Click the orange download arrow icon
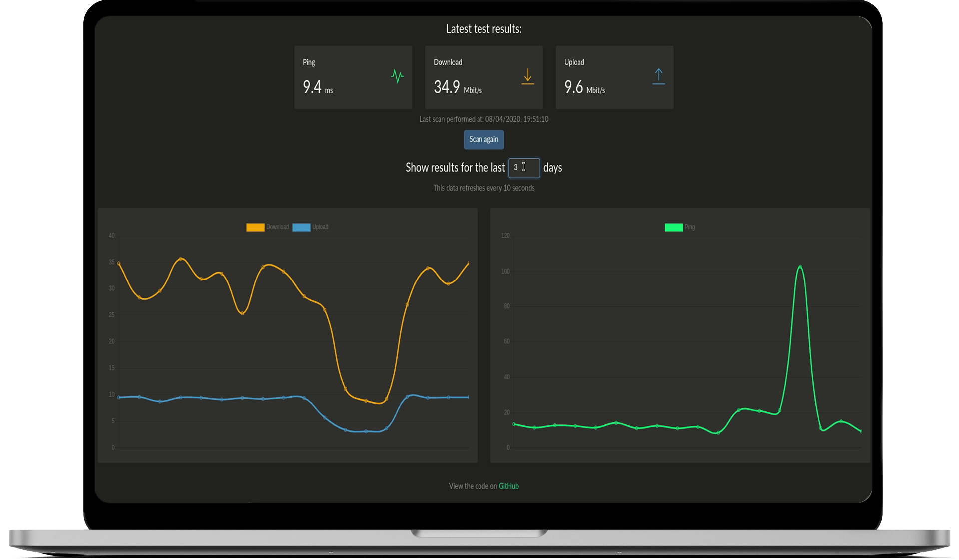 [x=528, y=76]
